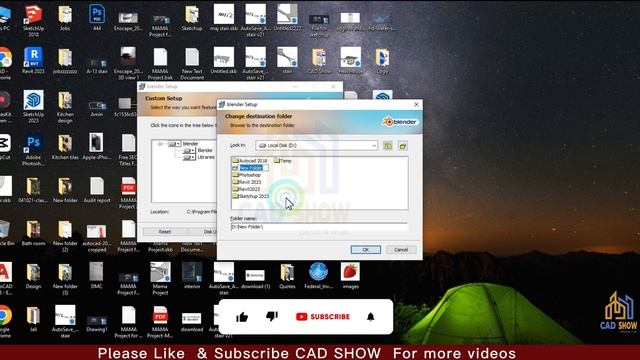Launch SketchUp 2023 desktop shortcut
Image resolution: width=640 pixels, height=360 pixels.
click(33, 106)
